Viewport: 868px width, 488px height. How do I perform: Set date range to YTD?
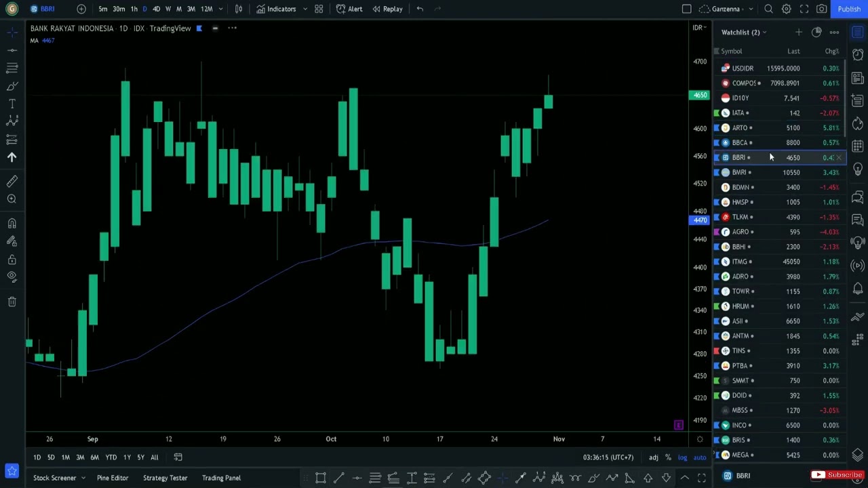pyautogui.click(x=111, y=457)
